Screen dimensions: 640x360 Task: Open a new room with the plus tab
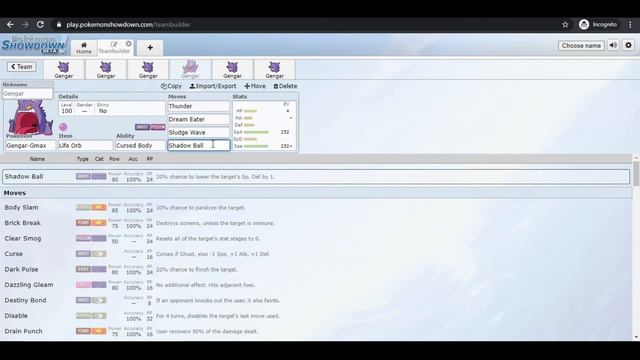(x=150, y=48)
